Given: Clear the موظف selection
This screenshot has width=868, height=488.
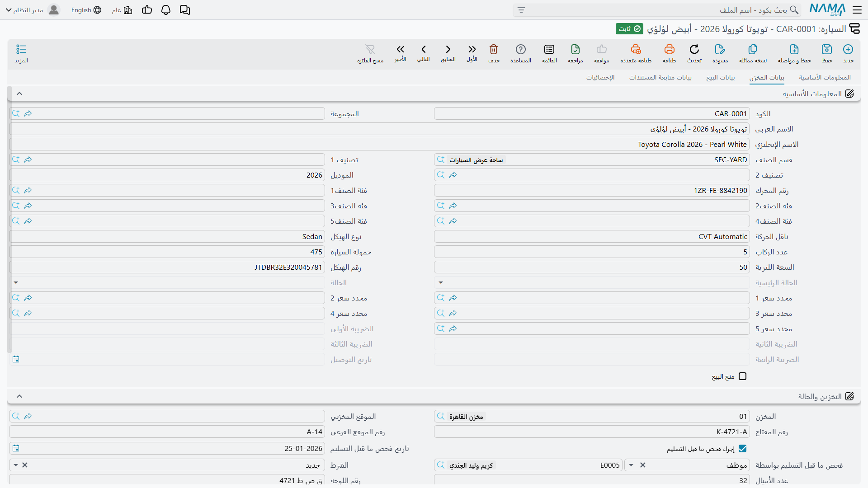Looking at the screenshot, I should (643, 465).
